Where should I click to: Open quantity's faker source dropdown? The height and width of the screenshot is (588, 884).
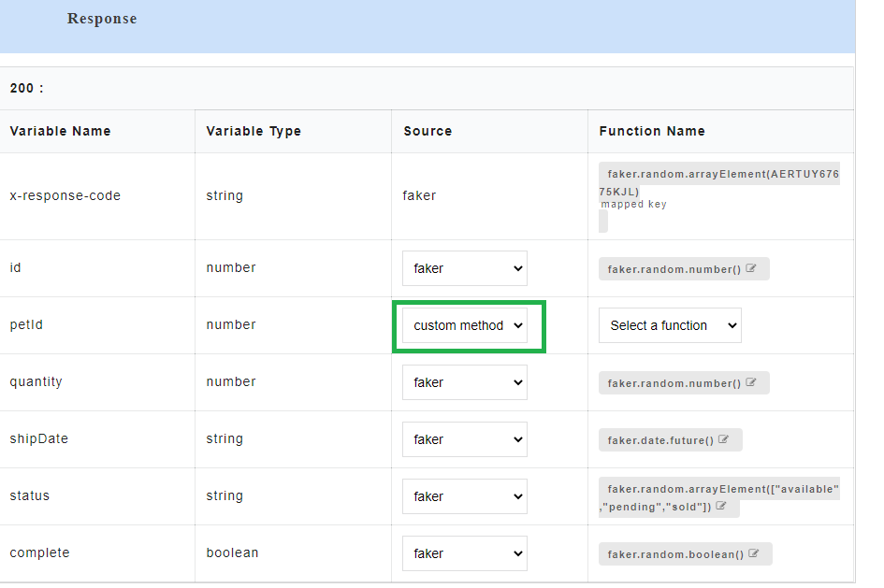point(465,381)
